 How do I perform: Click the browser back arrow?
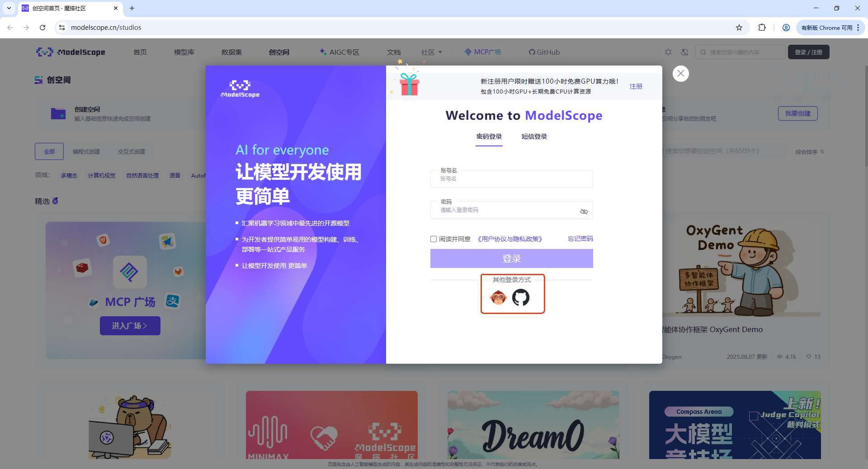(x=10, y=28)
